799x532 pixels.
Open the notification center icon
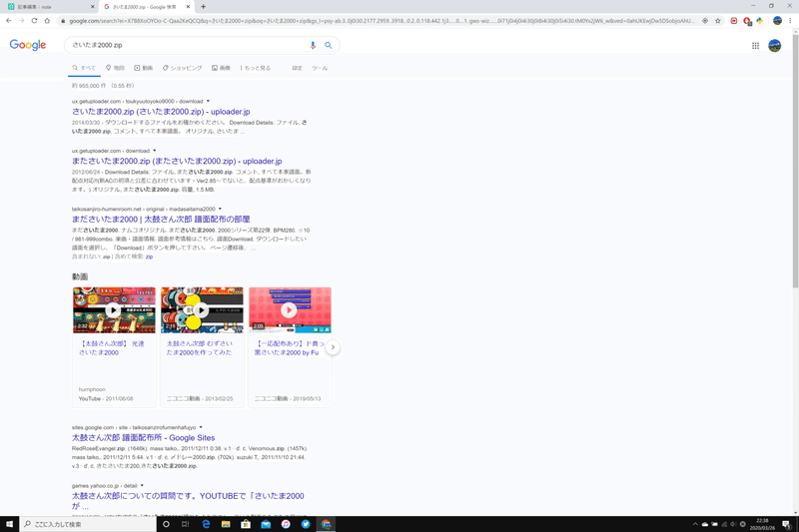pos(786,524)
